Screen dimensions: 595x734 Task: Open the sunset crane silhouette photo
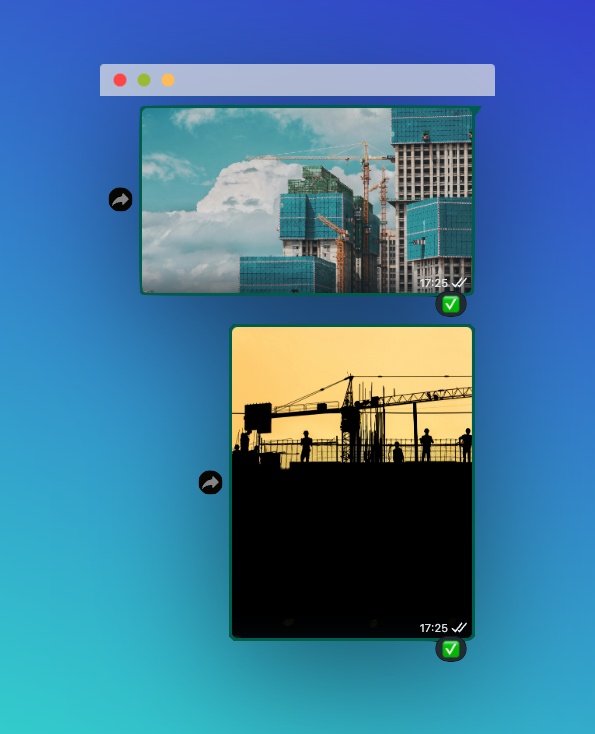tap(352, 482)
